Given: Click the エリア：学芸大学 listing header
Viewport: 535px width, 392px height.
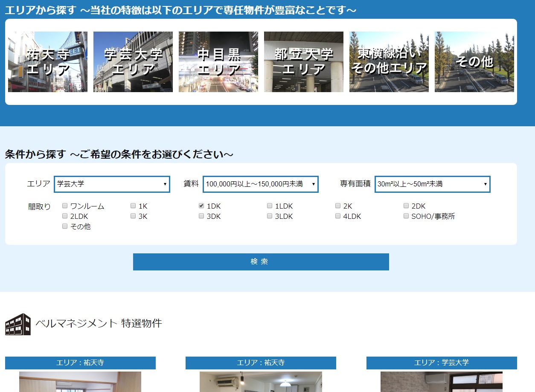Looking at the screenshot, I should coord(441,363).
